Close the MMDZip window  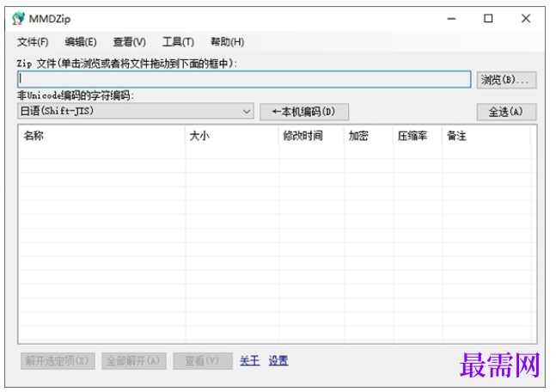(x=526, y=18)
